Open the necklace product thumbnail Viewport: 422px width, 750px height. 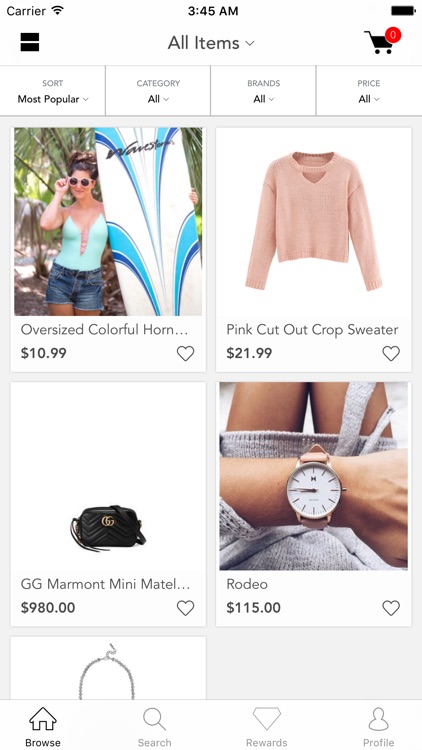(x=108, y=668)
